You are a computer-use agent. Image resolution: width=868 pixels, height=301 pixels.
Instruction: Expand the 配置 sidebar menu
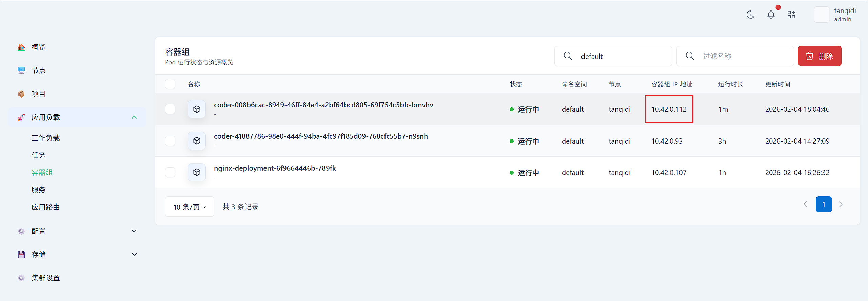pyautogui.click(x=134, y=231)
